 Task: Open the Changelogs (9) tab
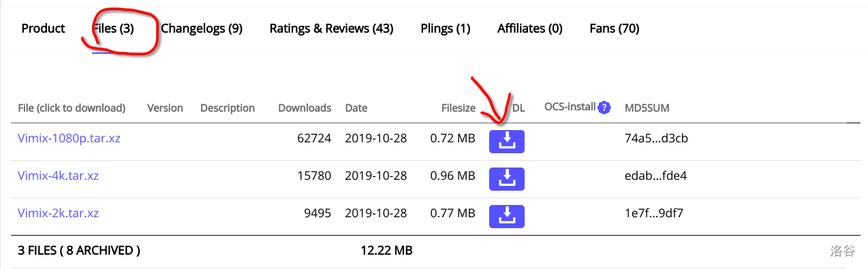point(202,29)
